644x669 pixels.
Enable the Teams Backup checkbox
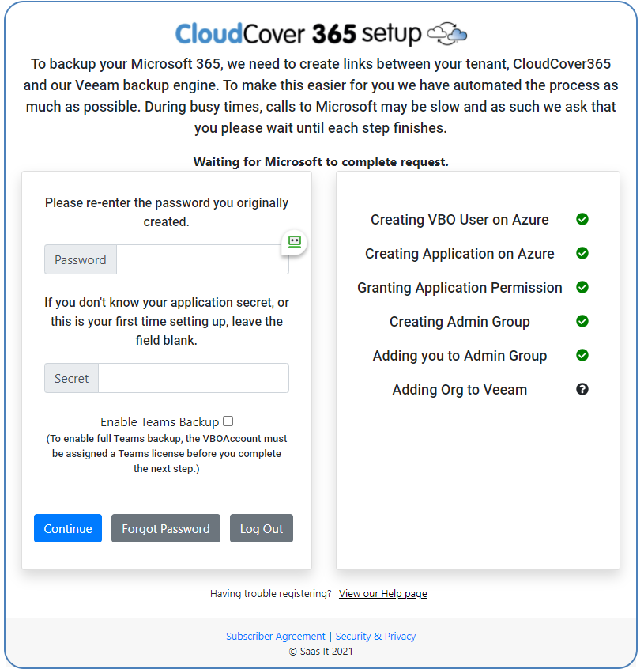(228, 421)
